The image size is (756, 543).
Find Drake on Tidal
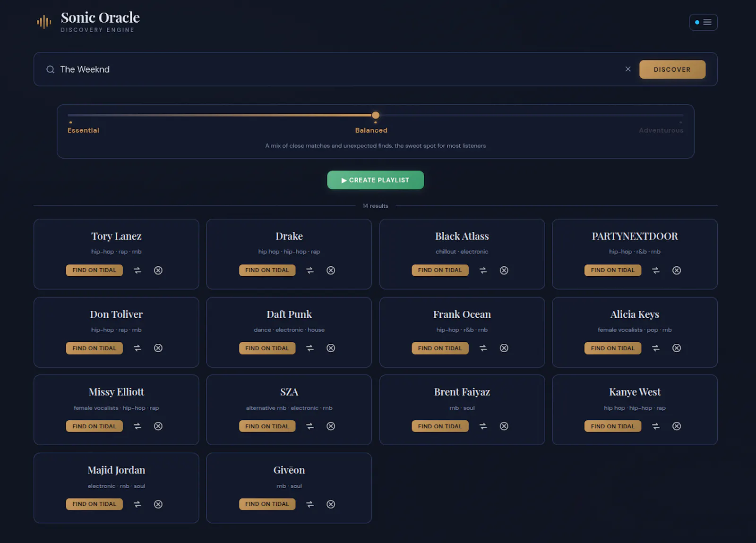(x=267, y=270)
